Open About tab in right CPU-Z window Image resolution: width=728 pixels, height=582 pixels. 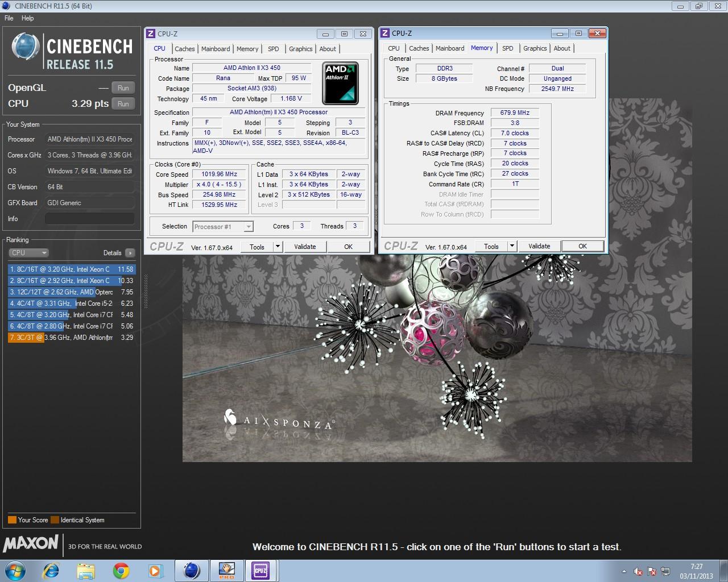coord(562,48)
